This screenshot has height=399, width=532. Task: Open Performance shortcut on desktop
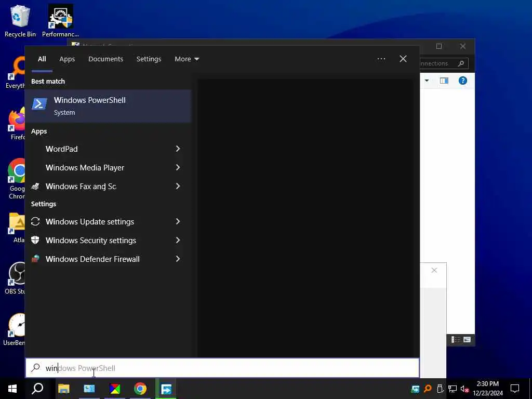click(x=60, y=21)
